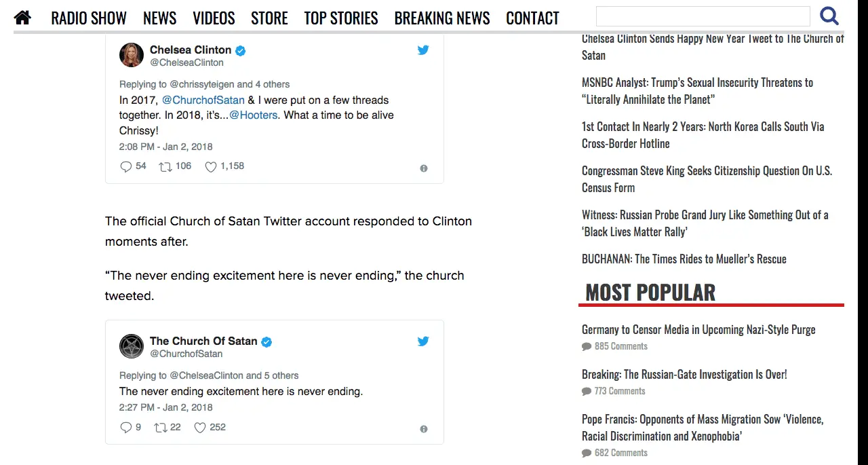Click Twitter bird on Church of Satan tweet
868x465 pixels.
point(423,341)
